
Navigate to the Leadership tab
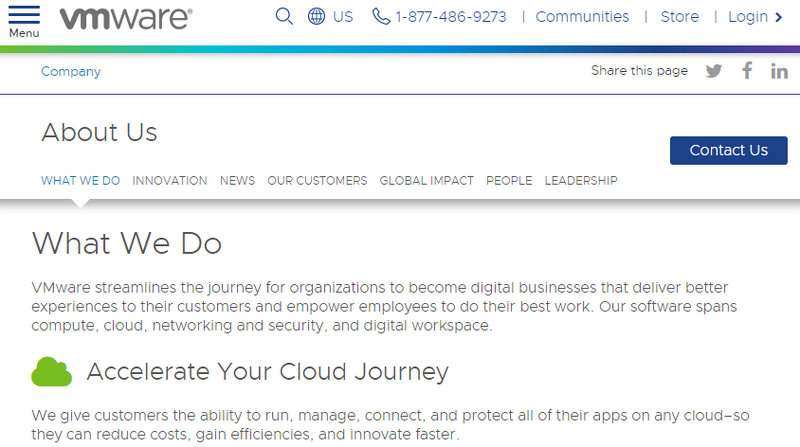581,181
